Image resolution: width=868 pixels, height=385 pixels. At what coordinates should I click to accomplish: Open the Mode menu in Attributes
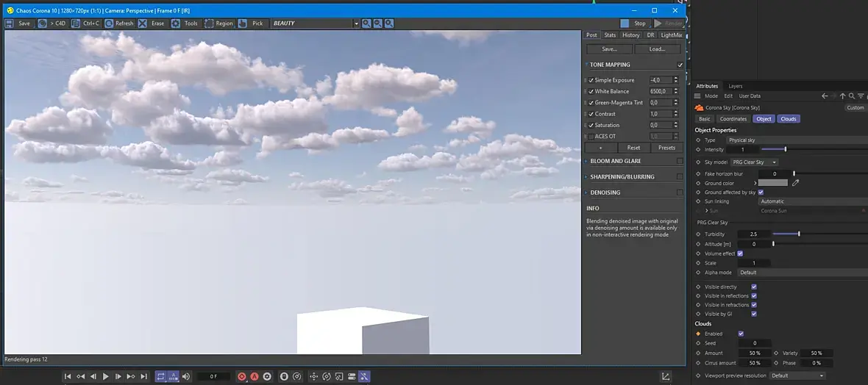pyautogui.click(x=711, y=96)
